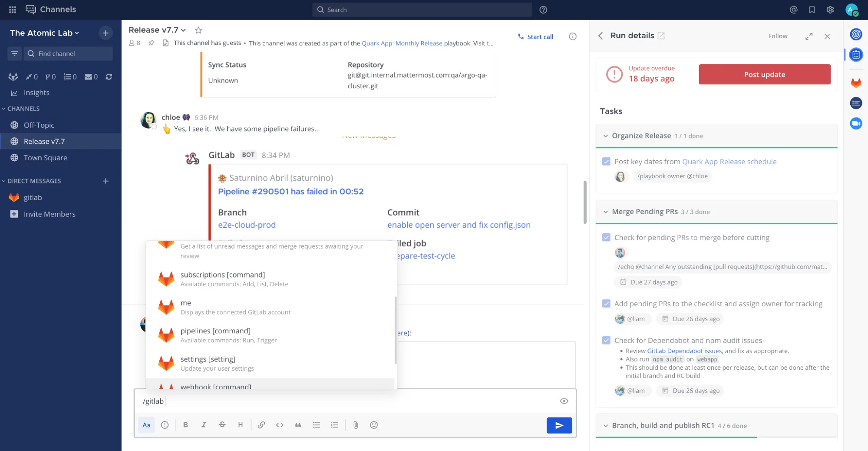This screenshot has height=451, width=868.
Task: Choose pipelines [command] suggestion
Action: (x=270, y=335)
